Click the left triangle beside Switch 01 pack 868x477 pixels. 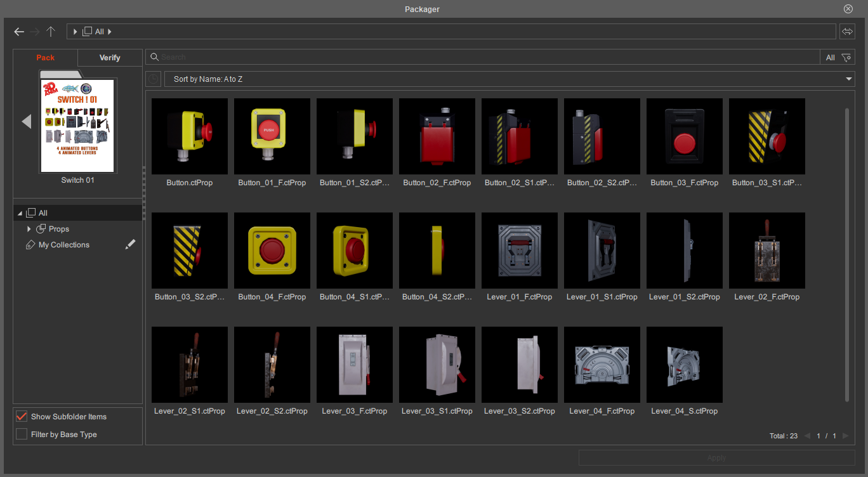(26, 121)
